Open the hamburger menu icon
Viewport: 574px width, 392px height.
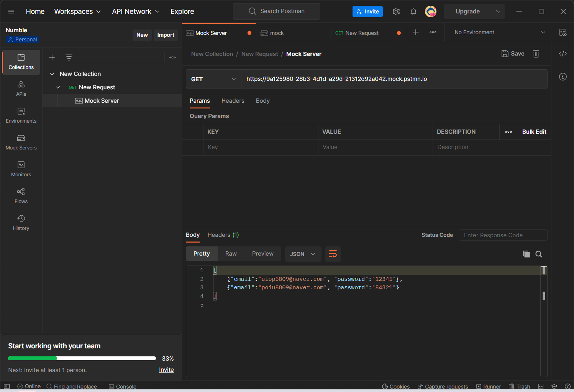click(11, 11)
